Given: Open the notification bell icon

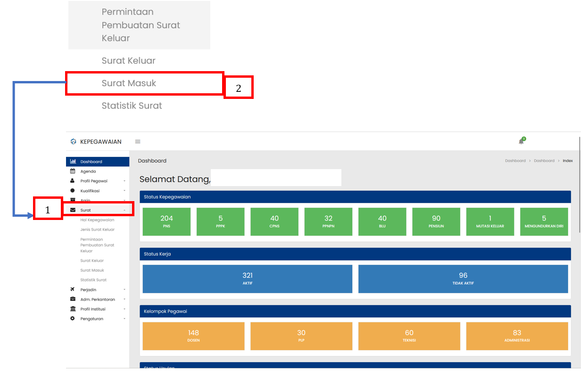Looking at the screenshot, I should [521, 141].
